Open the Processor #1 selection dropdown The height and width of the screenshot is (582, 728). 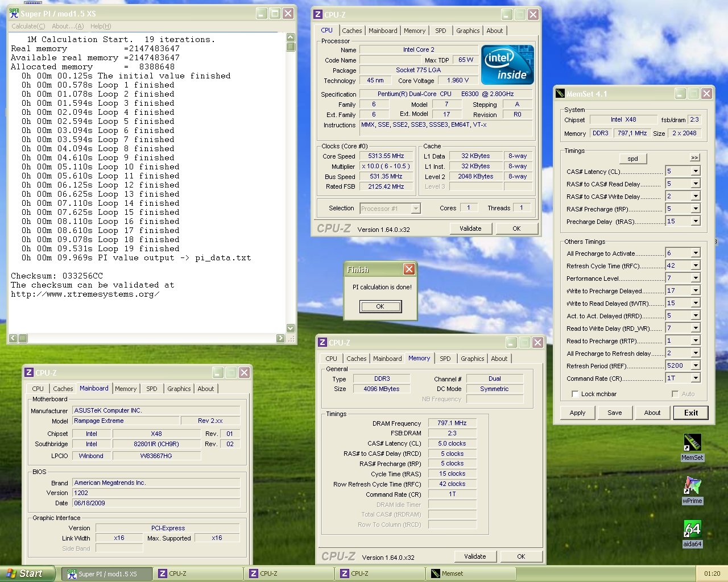416,209
